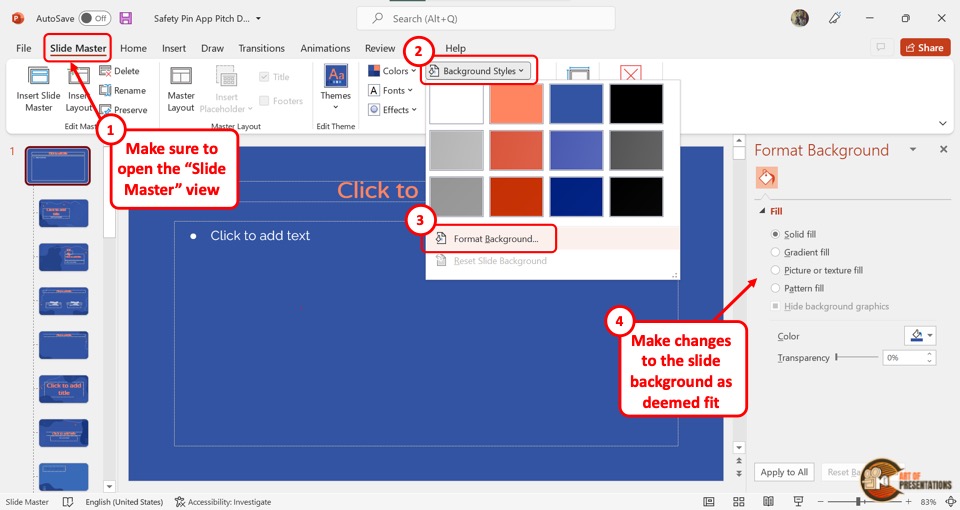Open the Review tab
The image size is (960, 510).
click(380, 48)
